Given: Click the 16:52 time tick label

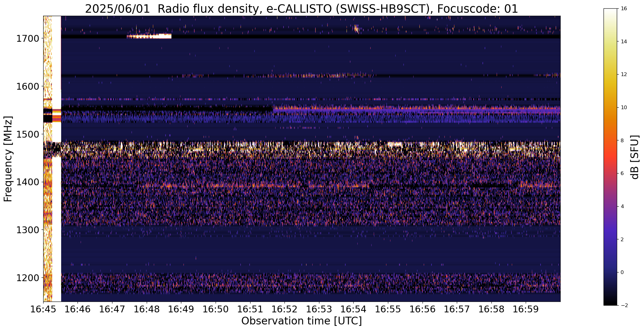Looking at the screenshot, I should click(x=285, y=309).
